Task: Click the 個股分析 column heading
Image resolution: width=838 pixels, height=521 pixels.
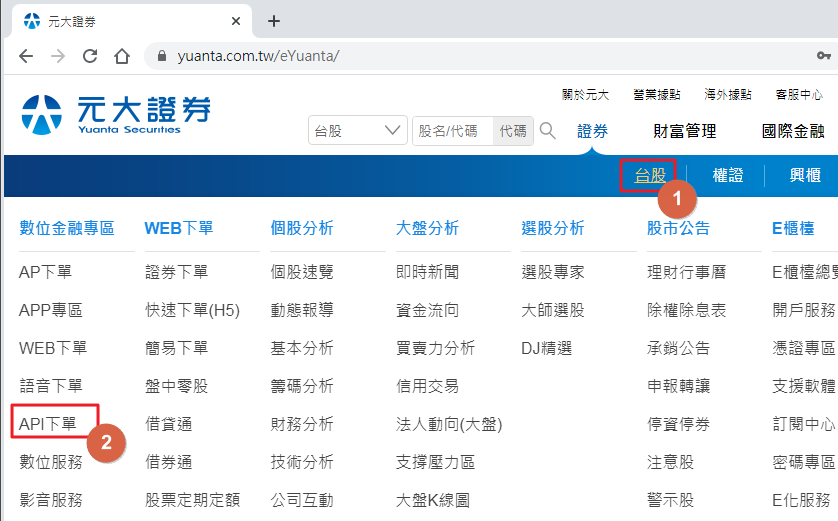Action: pyautogui.click(x=302, y=228)
